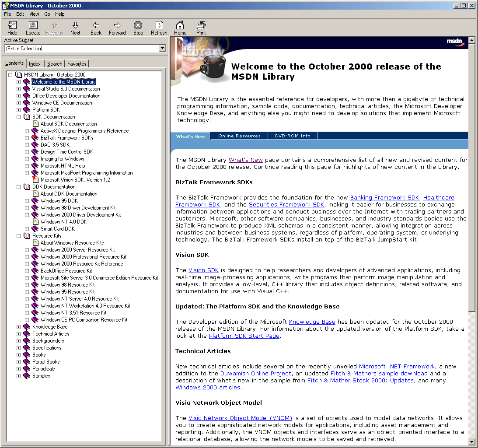
Task: Open the Go menu
Action: click(47, 14)
